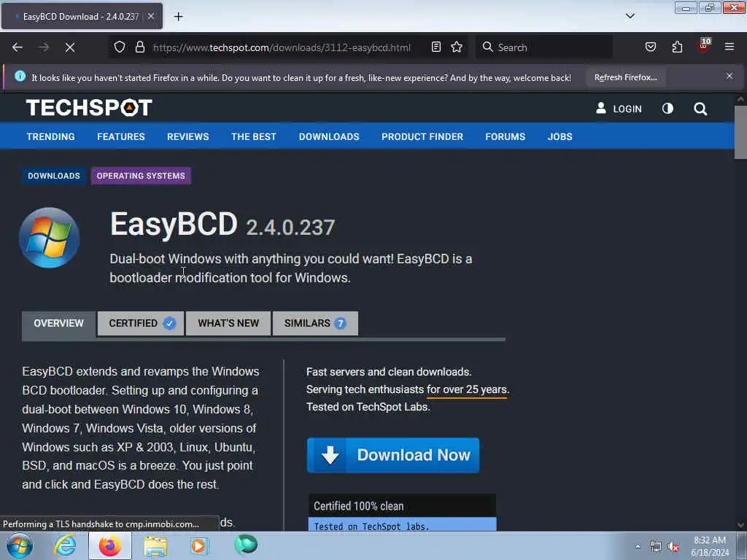Open the REVIEWS navigation menu
The height and width of the screenshot is (560, 747).
coord(187,136)
